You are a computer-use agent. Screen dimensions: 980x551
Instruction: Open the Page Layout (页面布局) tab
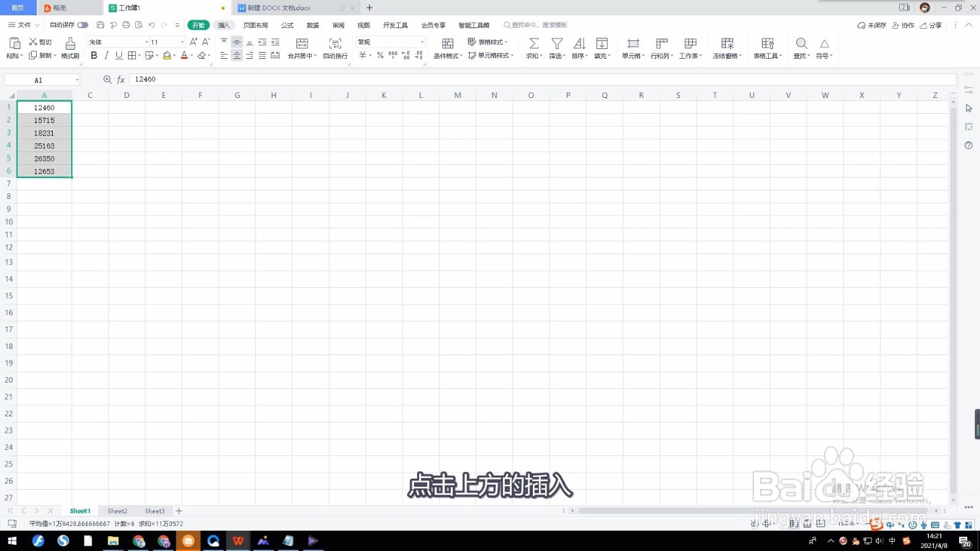(255, 25)
